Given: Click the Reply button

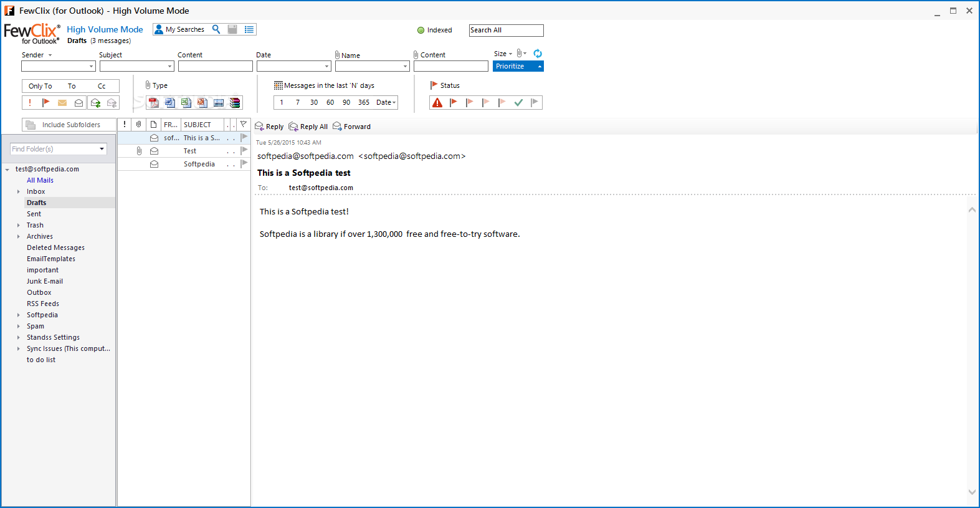Looking at the screenshot, I should pyautogui.click(x=269, y=127).
